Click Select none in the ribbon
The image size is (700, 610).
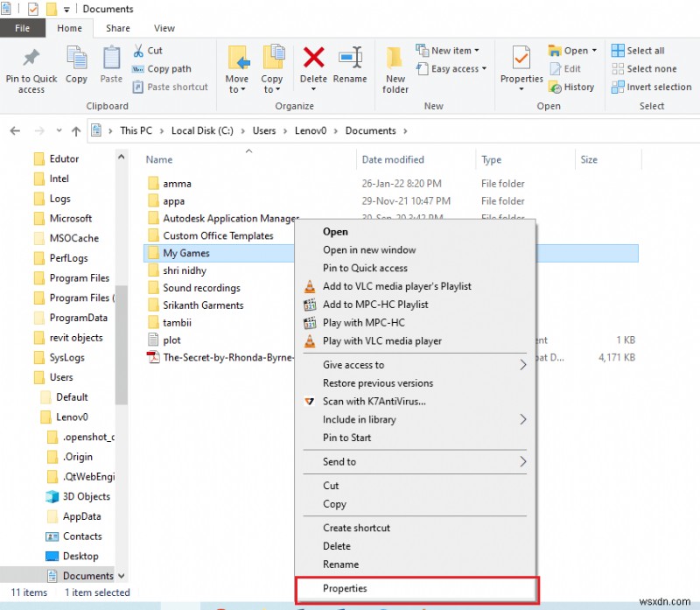[644, 69]
